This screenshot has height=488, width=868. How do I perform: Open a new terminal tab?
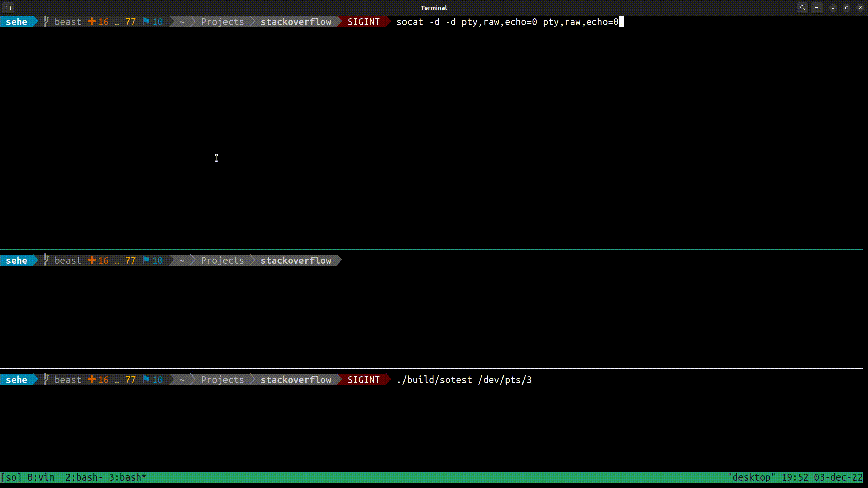pos(8,7)
